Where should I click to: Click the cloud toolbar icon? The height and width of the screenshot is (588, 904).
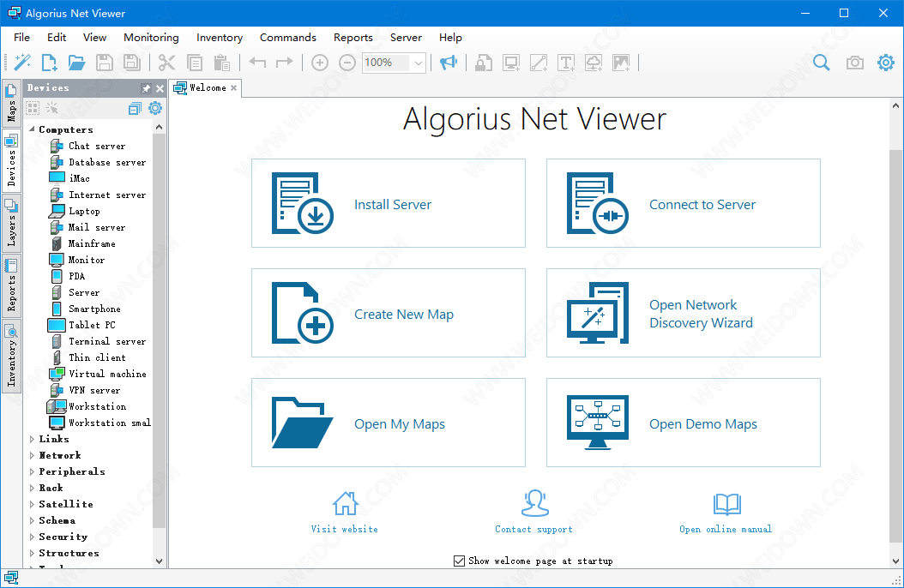(594, 63)
